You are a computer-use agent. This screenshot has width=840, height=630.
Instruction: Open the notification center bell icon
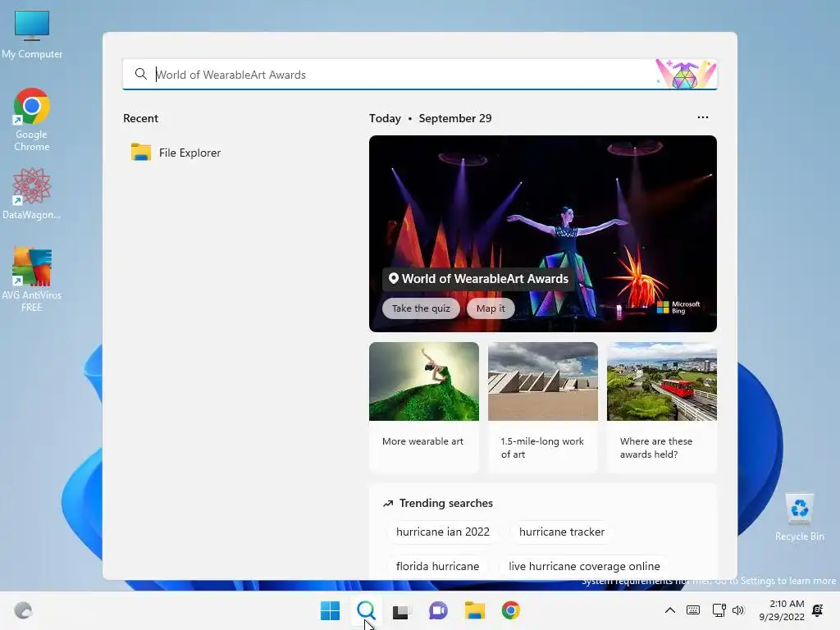point(818,610)
